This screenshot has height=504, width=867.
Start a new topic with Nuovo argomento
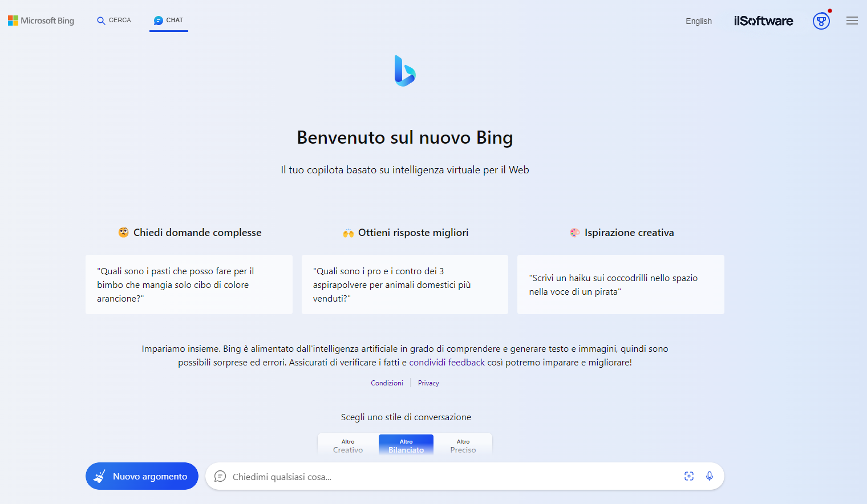coord(142,476)
